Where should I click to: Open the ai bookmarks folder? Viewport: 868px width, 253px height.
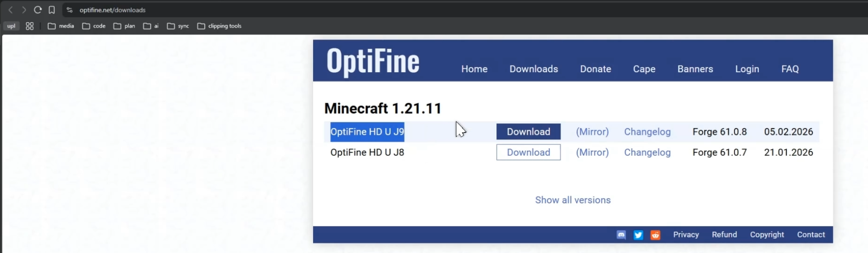pos(151,26)
